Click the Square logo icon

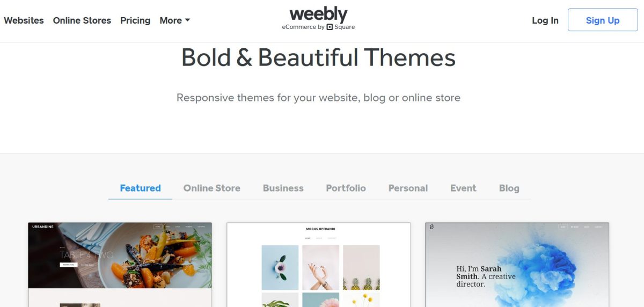click(x=330, y=27)
